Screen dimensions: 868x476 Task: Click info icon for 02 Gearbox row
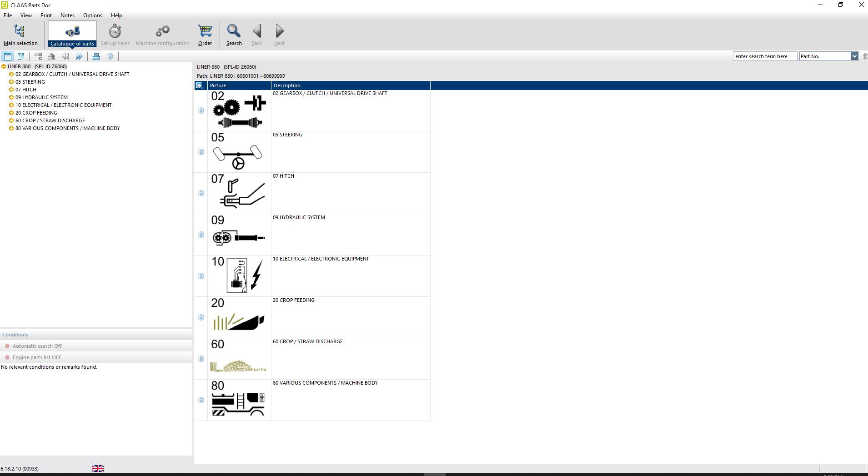tap(201, 110)
